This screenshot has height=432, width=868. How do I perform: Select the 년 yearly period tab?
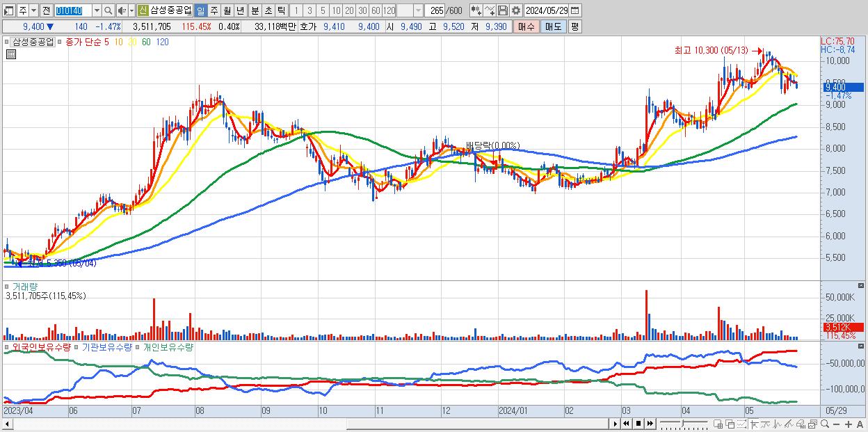240,10
